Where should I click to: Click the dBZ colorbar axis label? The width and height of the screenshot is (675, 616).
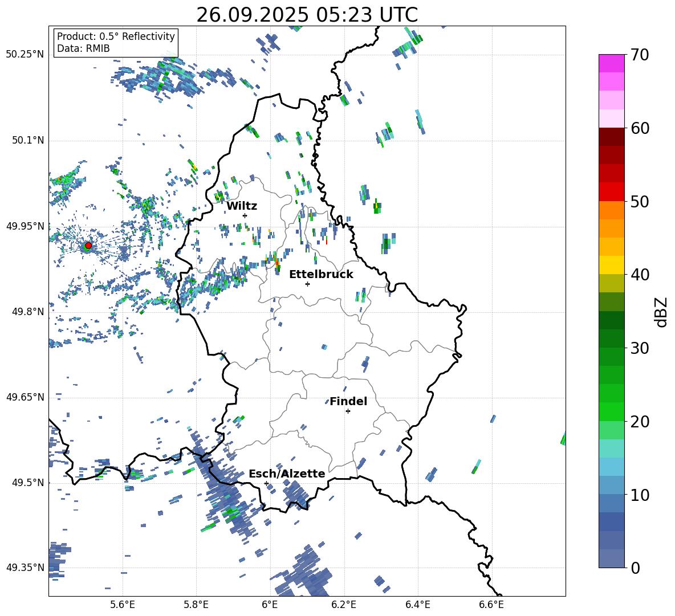pos(661,312)
